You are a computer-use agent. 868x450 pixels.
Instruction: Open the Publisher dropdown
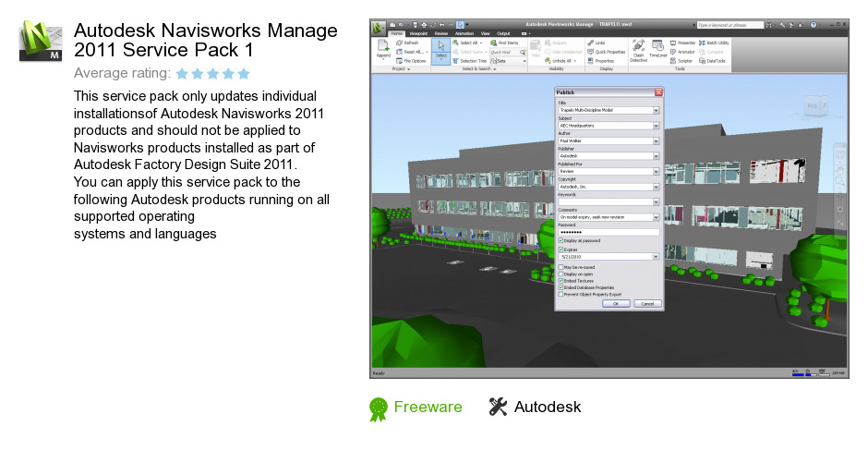[656, 156]
